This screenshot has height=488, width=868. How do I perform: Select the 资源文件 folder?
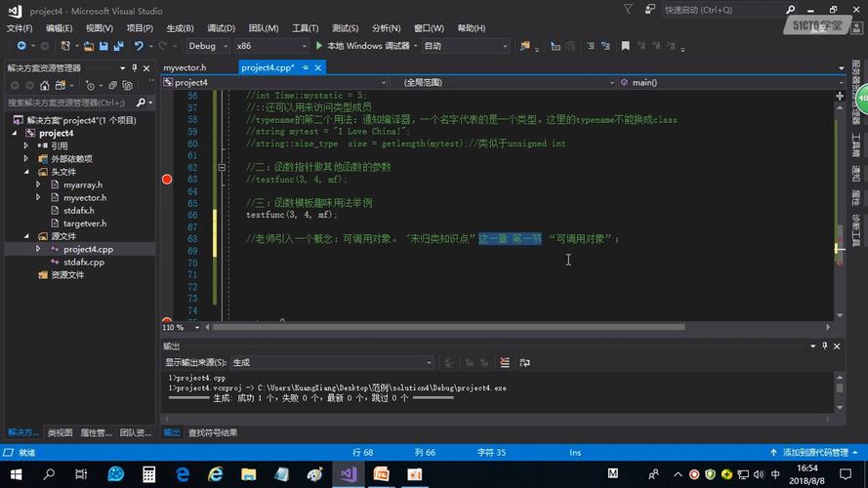point(67,275)
